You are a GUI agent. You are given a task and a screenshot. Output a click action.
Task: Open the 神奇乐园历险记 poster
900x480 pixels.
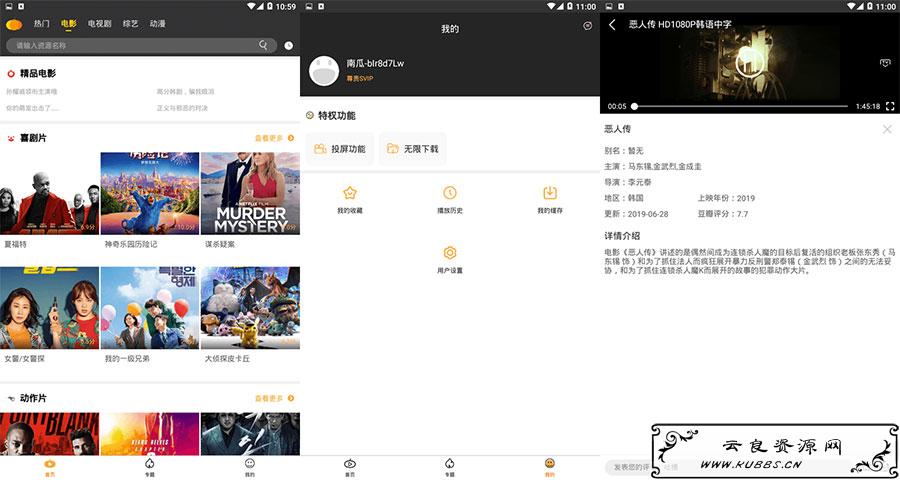tap(150, 193)
